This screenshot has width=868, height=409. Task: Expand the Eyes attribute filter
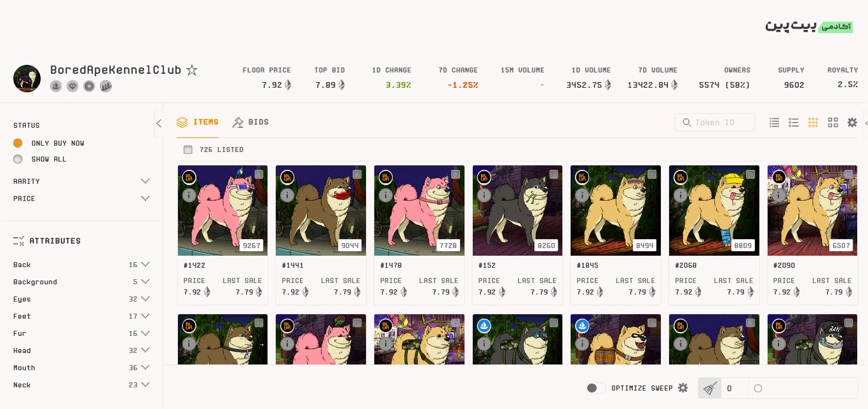click(81, 299)
